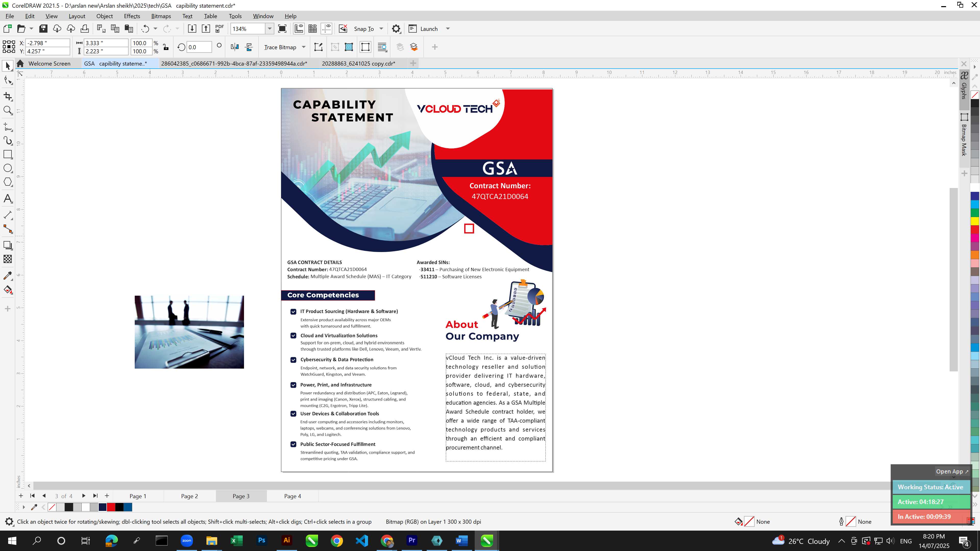This screenshot has height=551, width=980.
Task: Open Photoshop from the taskbar
Action: coord(261,540)
